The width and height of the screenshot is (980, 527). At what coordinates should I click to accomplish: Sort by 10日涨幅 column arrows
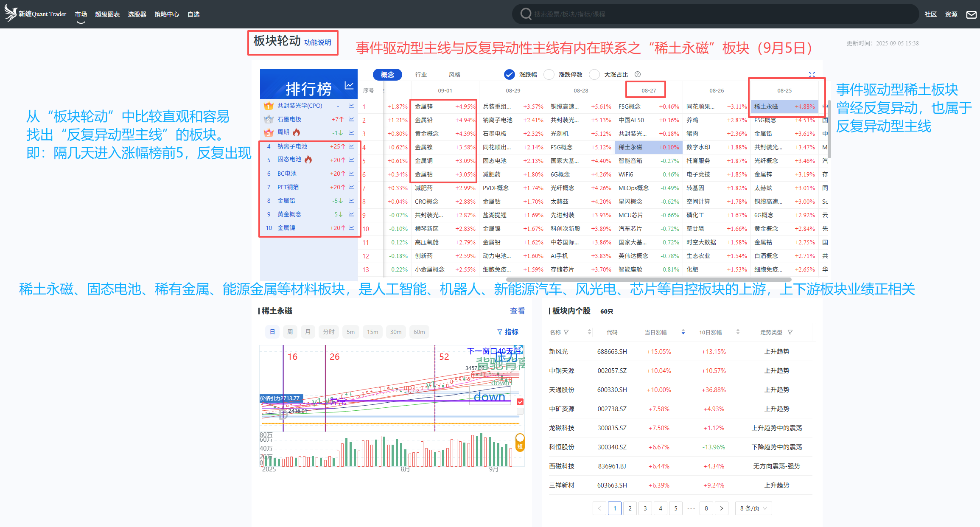pyautogui.click(x=738, y=332)
